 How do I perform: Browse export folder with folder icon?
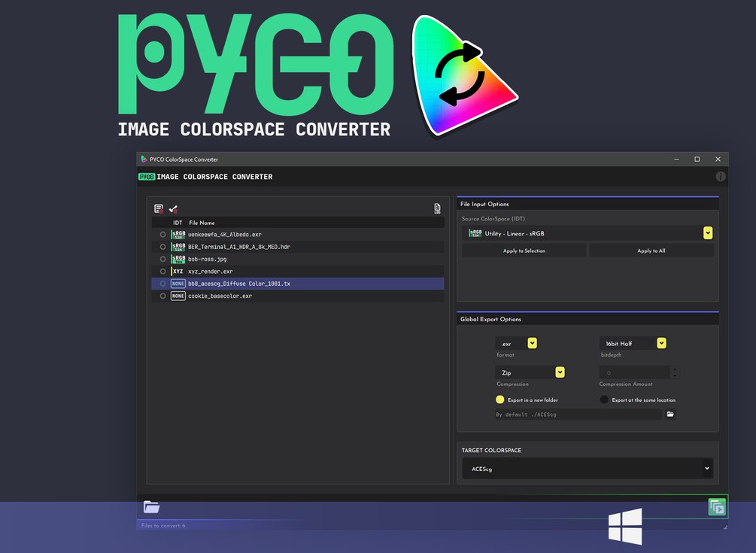pos(670,414)
